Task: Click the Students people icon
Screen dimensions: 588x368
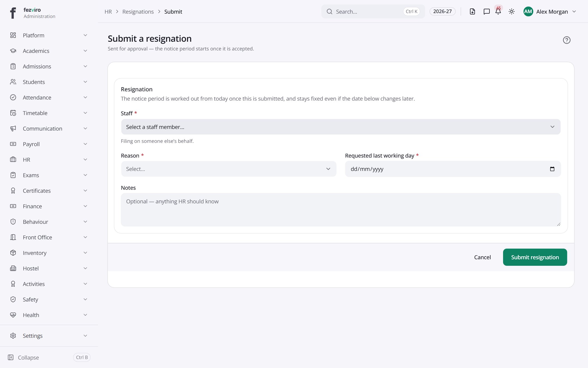Action: pos(13,82)
